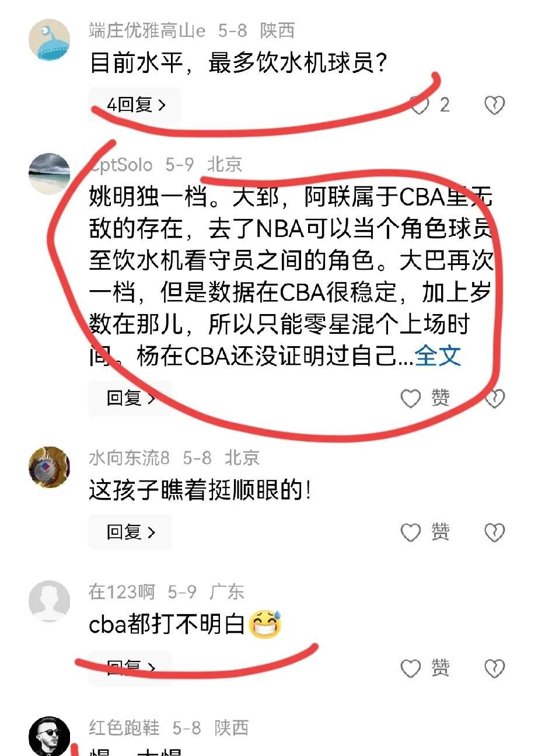Open 在123啊's default gray avatar

click(50, 601)
